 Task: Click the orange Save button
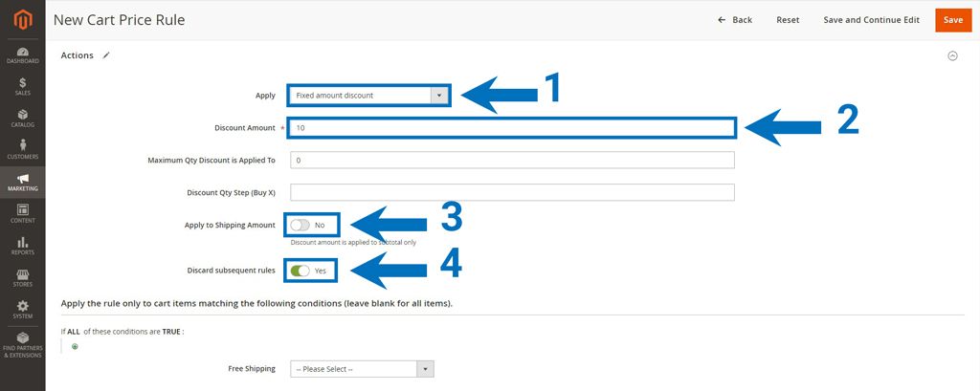coord(953,20)
